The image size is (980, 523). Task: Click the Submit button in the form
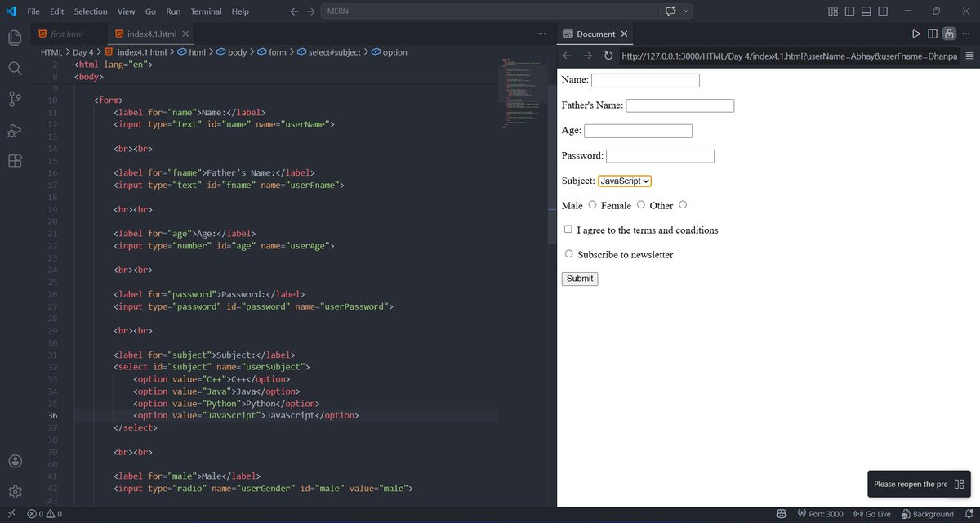click(580, 279)
